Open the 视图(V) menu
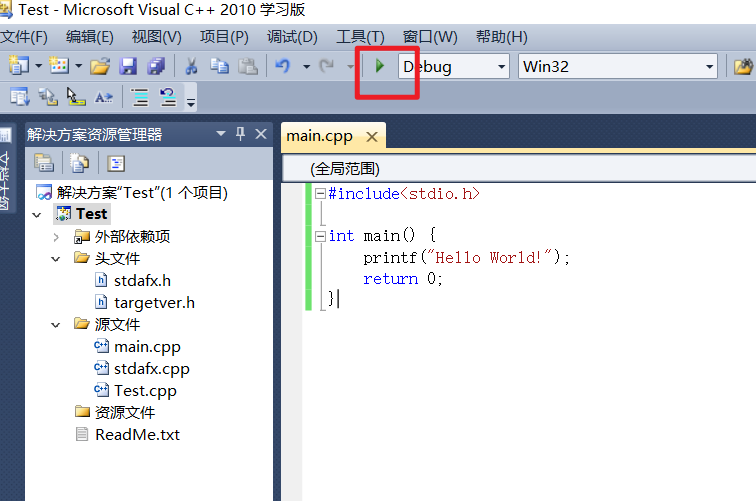 pyautogui.click(x=156, y=37)
